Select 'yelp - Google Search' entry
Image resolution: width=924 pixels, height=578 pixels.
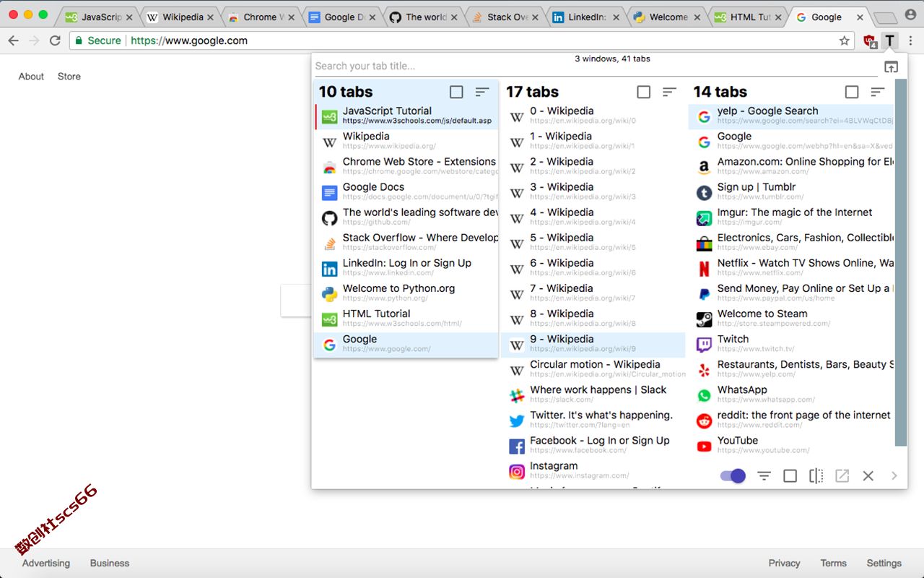[791, 116]
